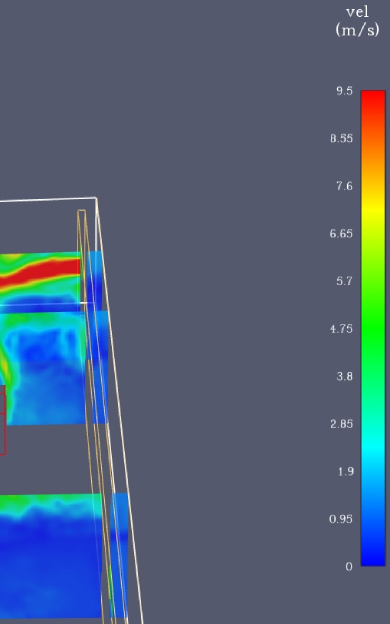Image resolution: width=390 pixels, height=624 pixels.
Task: Select the red wireframe box at left edge
Action: pyautogui.click(x=3, y=420)
